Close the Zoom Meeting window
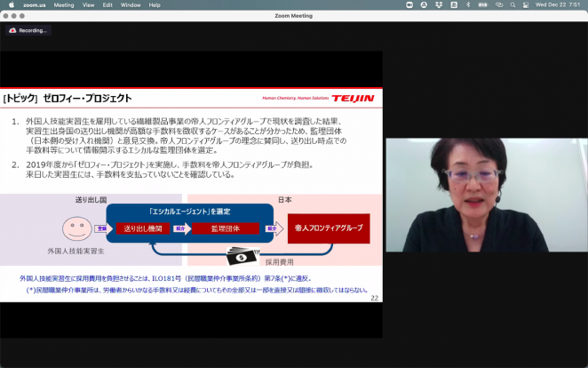 (x=6, y=15)
